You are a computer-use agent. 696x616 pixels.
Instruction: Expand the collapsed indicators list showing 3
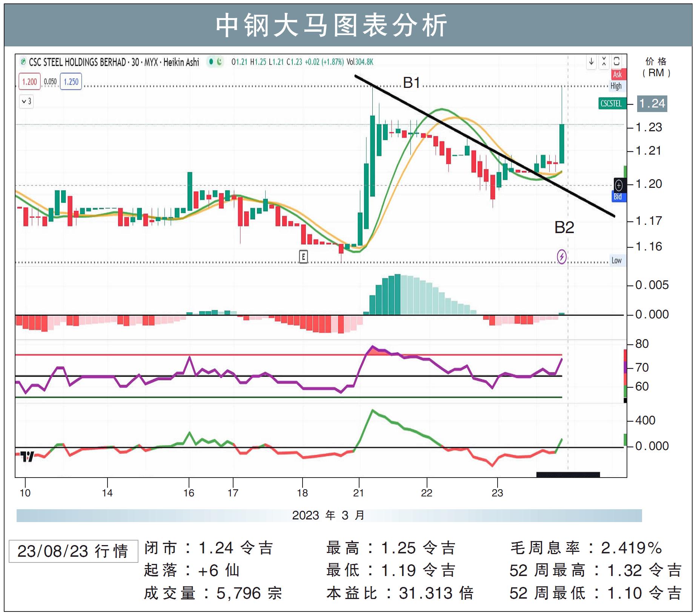(26, 101)
